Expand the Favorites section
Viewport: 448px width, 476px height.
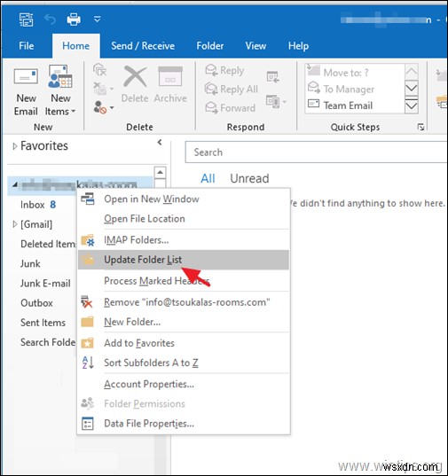[x=14, y=146]
